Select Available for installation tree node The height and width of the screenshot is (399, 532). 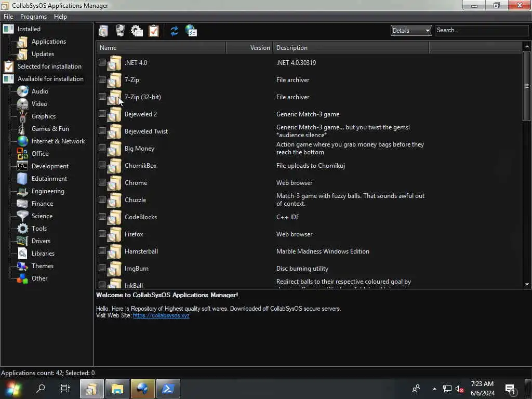pos(50,79)
